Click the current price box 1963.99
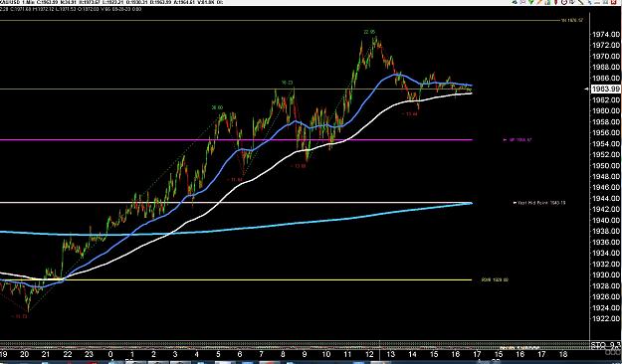Viewport: 622px width, 364px height. (605, 89)
